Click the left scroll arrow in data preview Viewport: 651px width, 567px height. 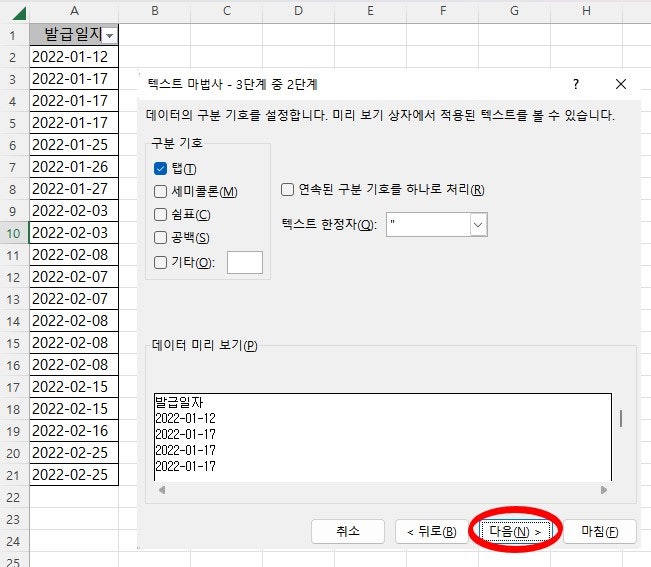(x=162, y=490)
